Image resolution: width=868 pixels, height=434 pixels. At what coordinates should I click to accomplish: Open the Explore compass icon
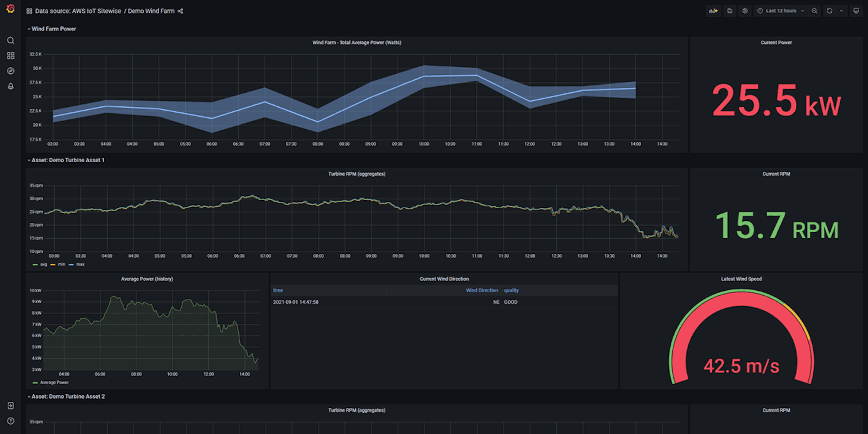pos(10,71)
